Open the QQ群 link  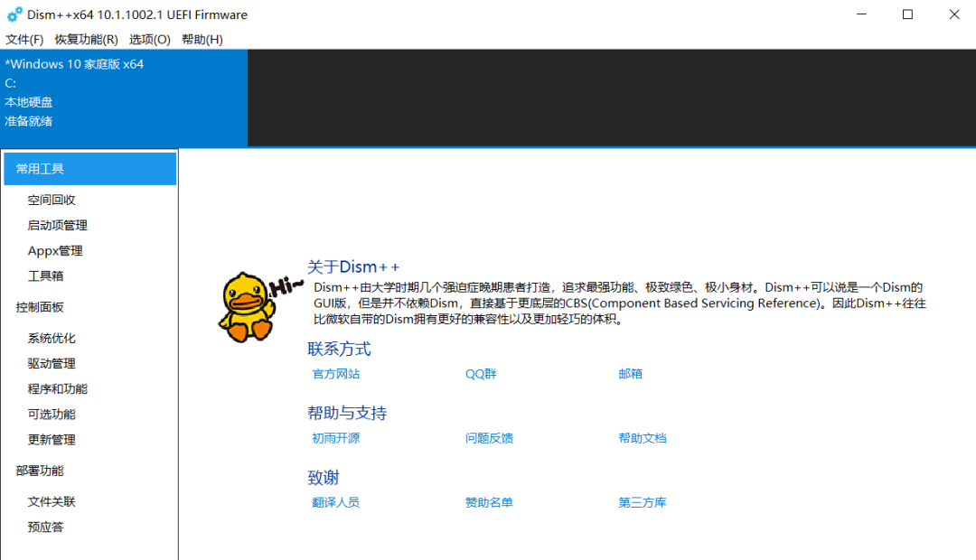(481, 374)
